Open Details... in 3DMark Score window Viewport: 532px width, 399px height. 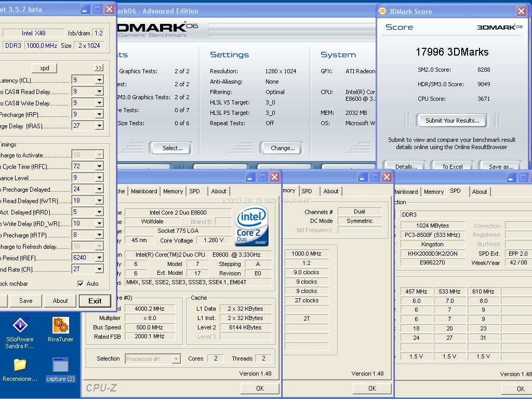coord(405,166)
